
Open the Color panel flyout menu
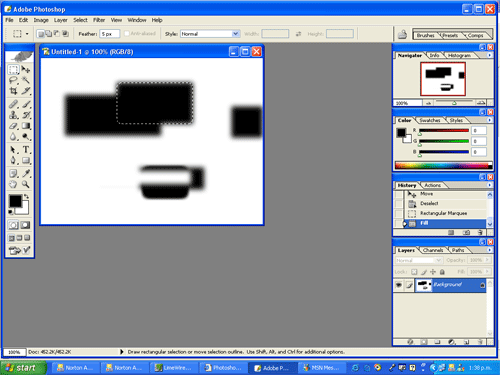[489, 120]
